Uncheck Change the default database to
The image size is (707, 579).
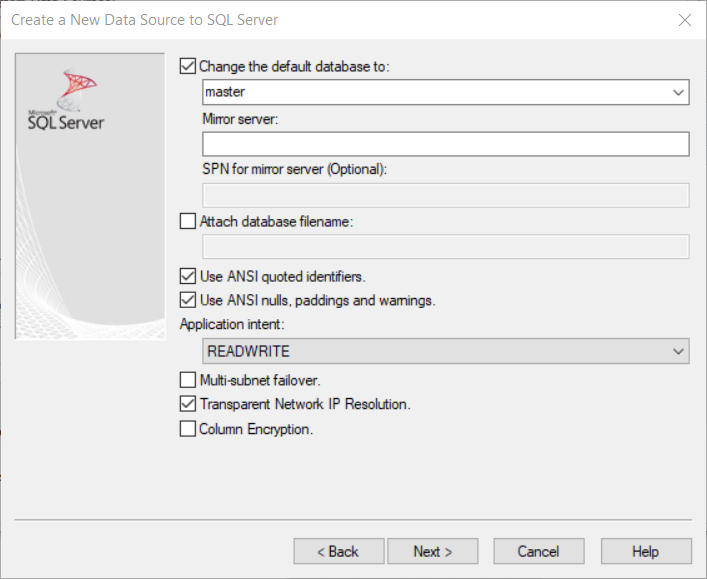click(x=188, y=66)
